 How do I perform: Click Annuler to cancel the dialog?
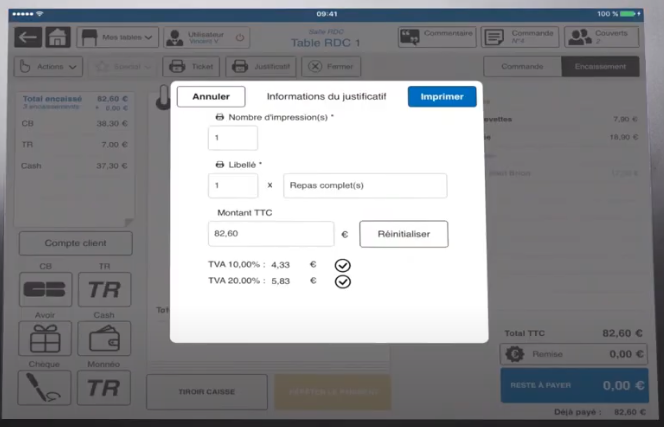(x=211, y=97)
